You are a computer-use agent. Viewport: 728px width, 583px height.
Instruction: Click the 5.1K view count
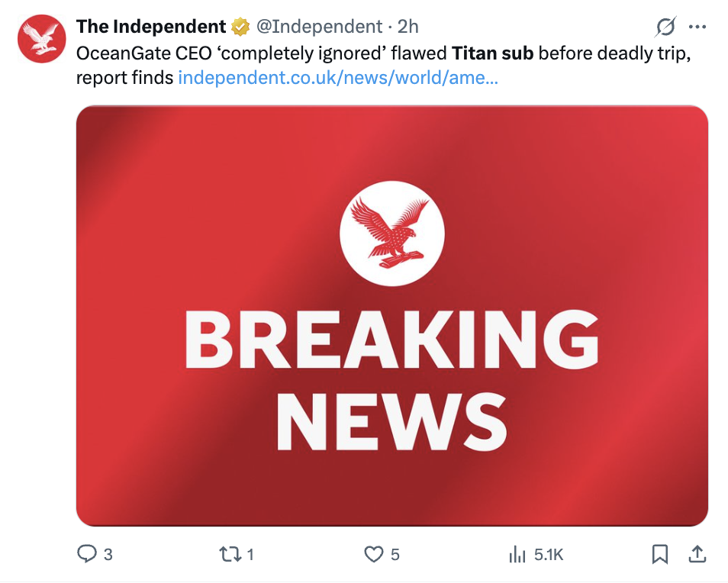pyautogui.click(x=549, y=555)
